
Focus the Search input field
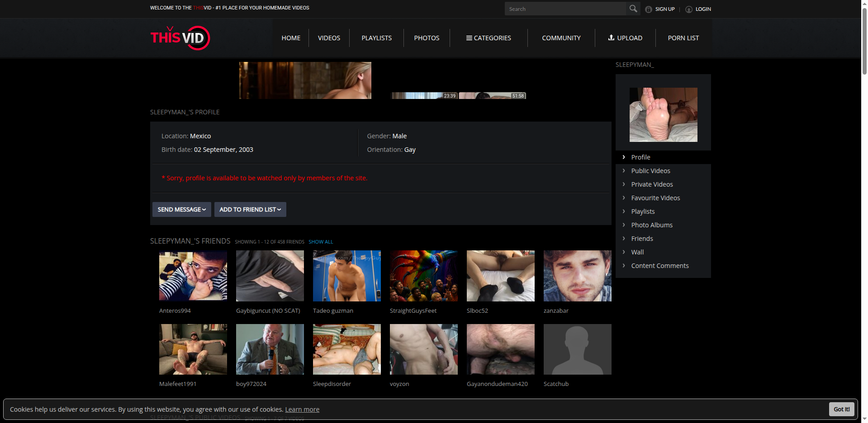(565, 9)
